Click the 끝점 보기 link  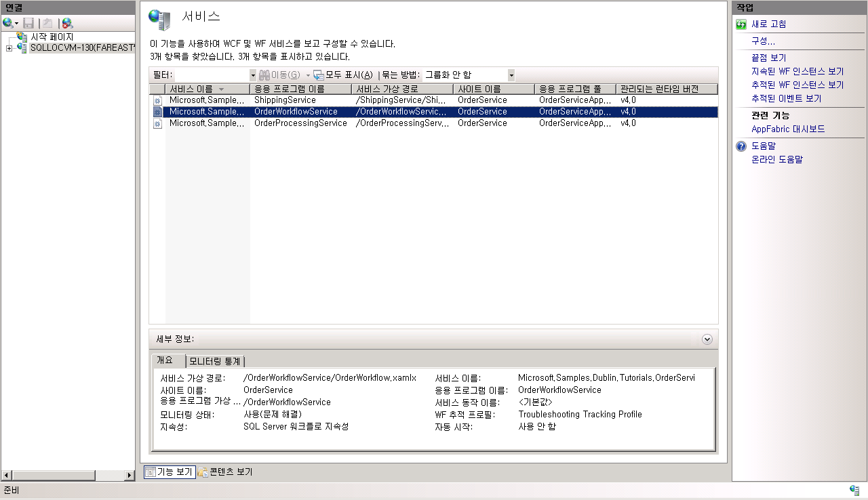pos(768,58)
